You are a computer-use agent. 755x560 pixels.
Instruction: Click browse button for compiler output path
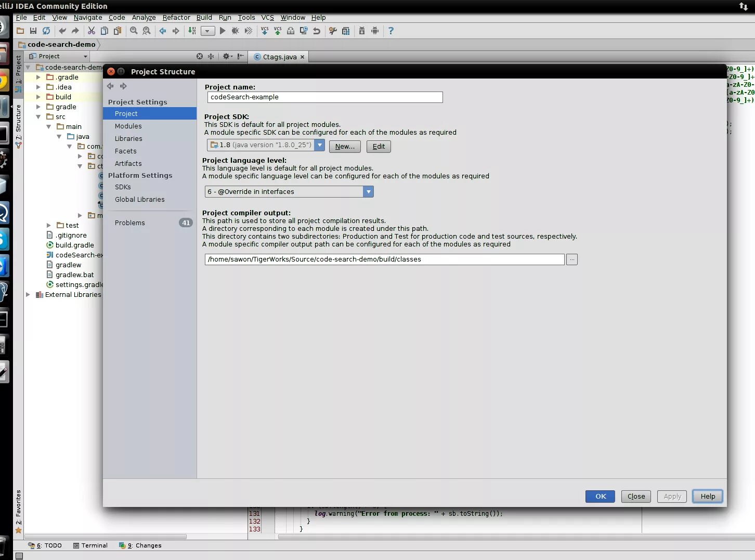pyautogui.click(x=572, y=259)
